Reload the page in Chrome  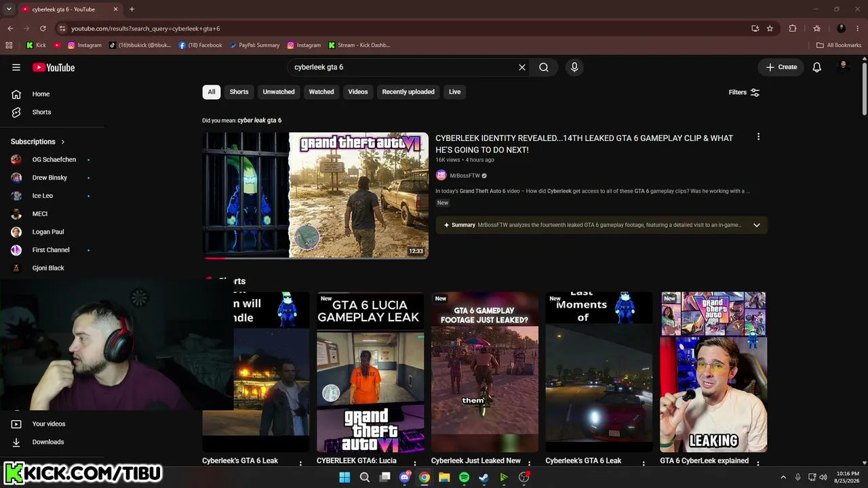tap(43, 28)
